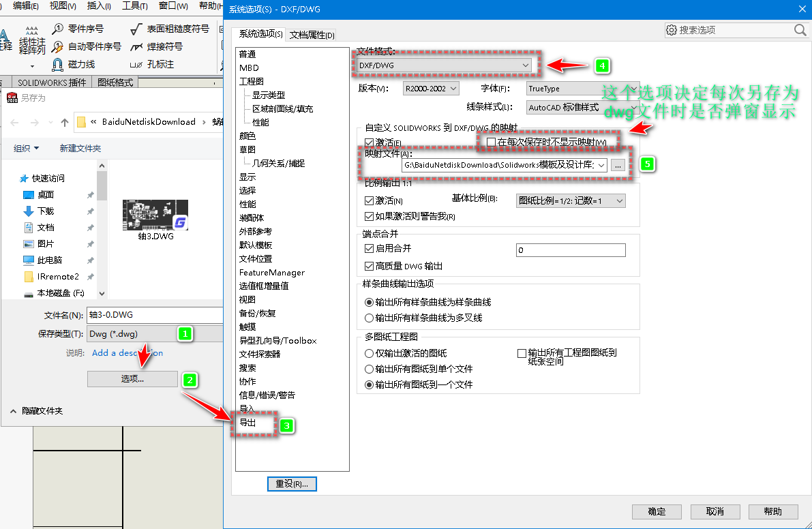Open the SOLIDWORKS 插件 tab
Viewport: 812px width, 529px height.
click(52, 82)
